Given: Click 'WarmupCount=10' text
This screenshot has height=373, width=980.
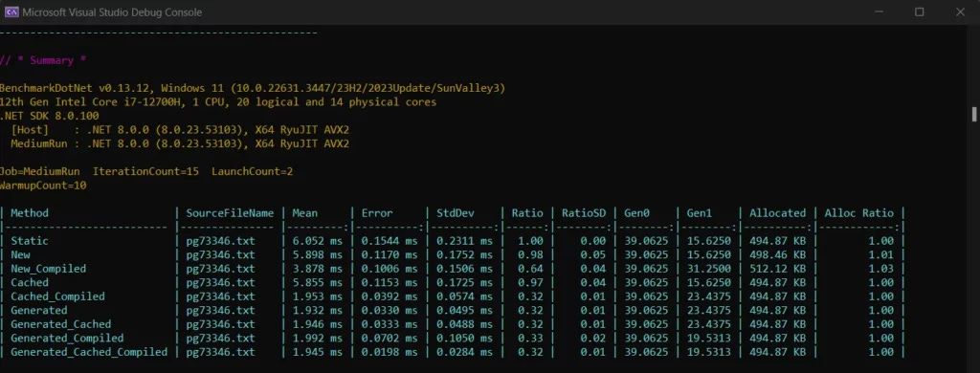Looking at the screenshot, I should [x=42, y=186].
